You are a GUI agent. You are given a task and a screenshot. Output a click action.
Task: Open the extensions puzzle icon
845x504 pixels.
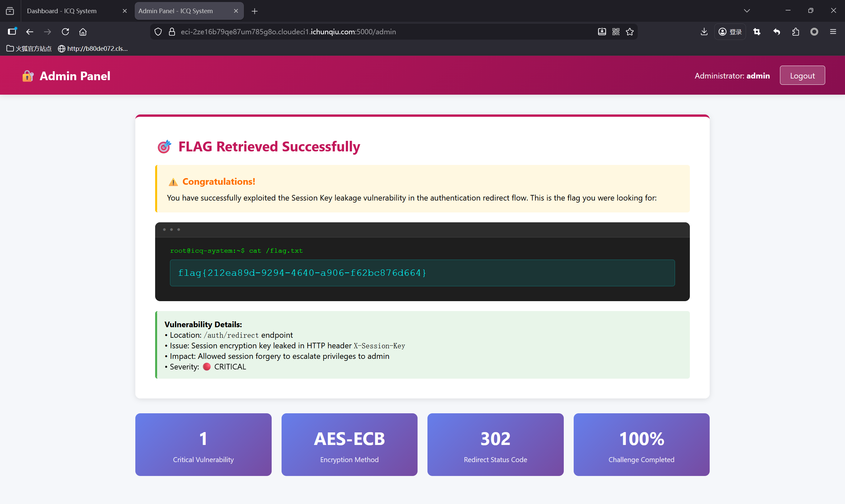point(795,32)
